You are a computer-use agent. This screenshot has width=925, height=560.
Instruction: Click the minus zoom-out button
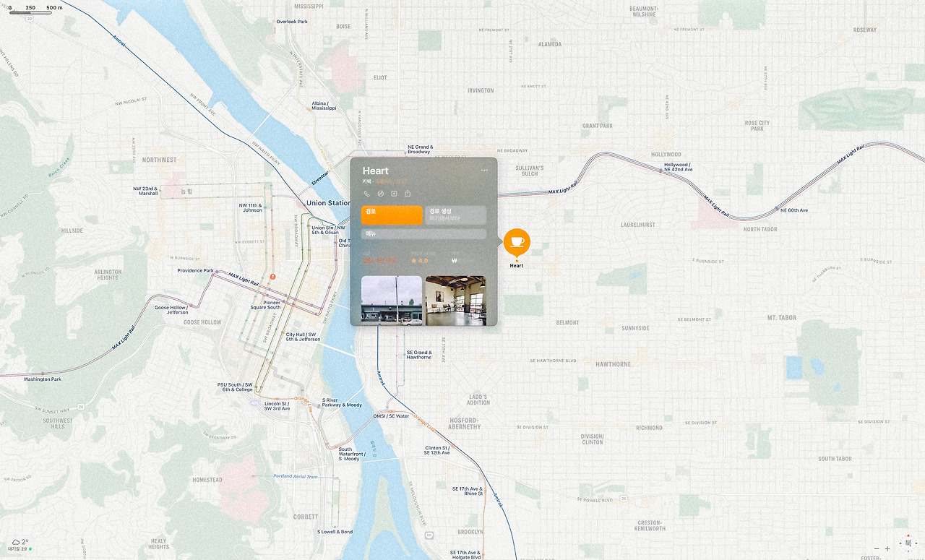pos(877,548)
